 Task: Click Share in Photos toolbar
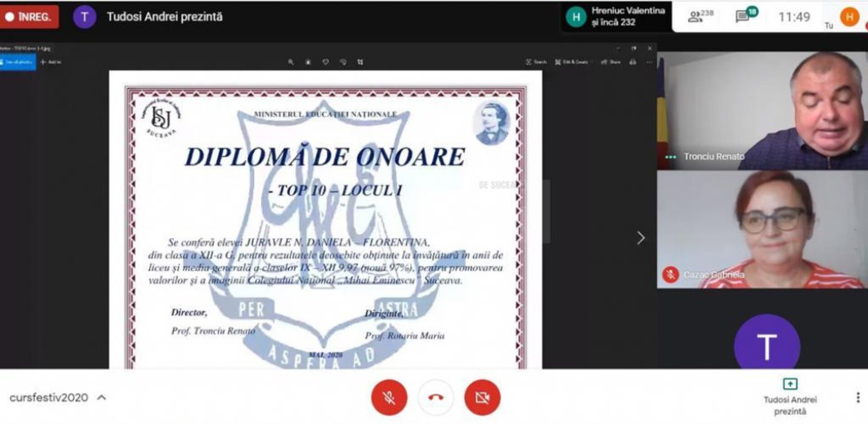[x=610, y=62]
